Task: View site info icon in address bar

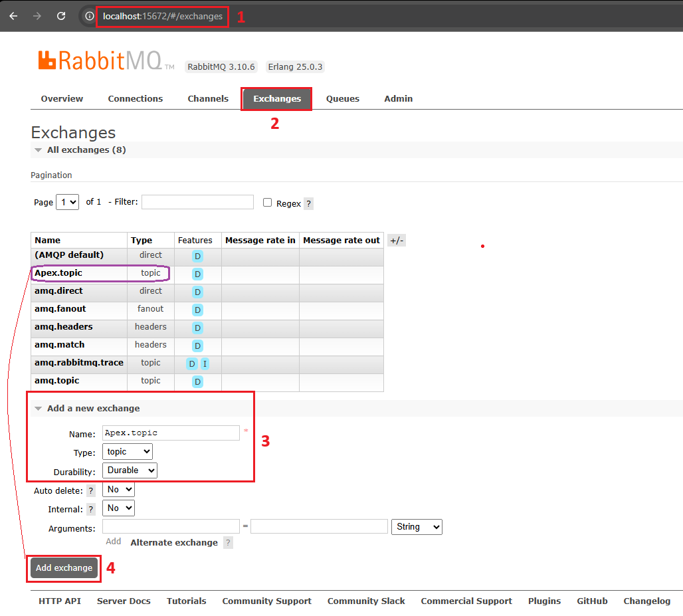Action: point(89,16)
